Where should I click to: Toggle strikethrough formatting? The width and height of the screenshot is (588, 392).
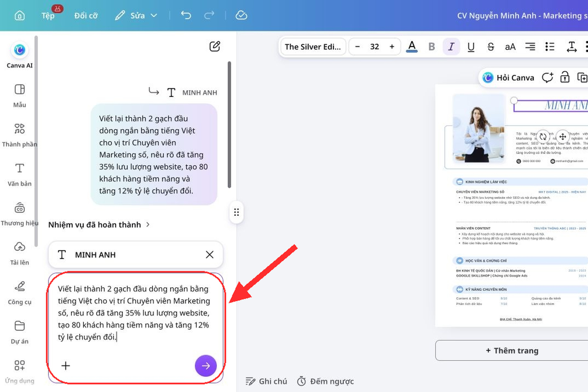[x=491, y=47]
